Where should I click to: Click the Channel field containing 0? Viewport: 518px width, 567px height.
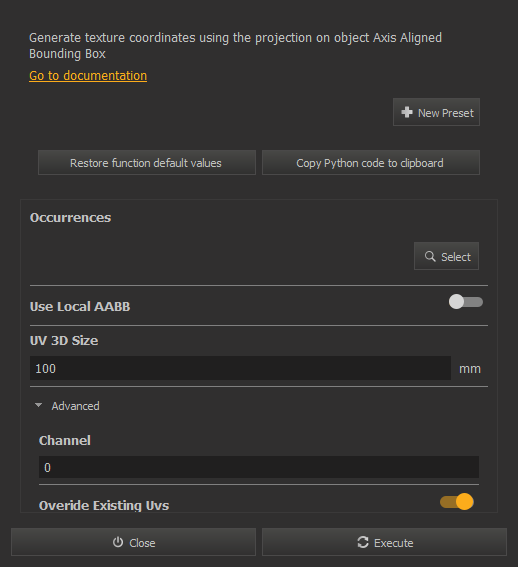pyautogui.click(x=259, y=467)
